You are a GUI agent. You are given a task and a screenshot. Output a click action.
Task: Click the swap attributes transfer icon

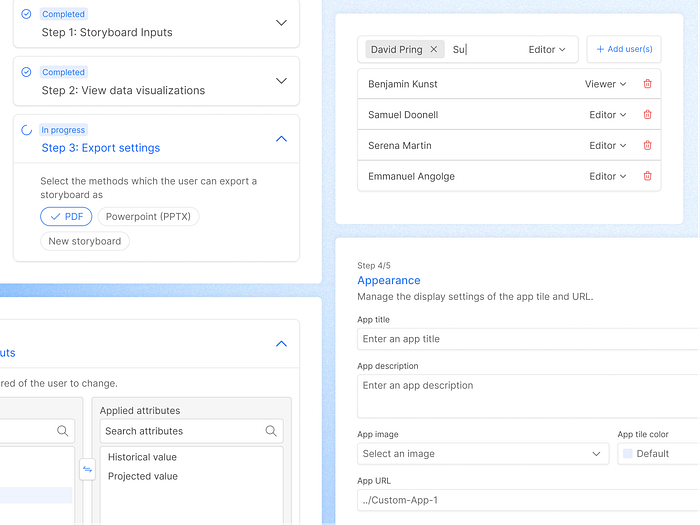[87, 470]
